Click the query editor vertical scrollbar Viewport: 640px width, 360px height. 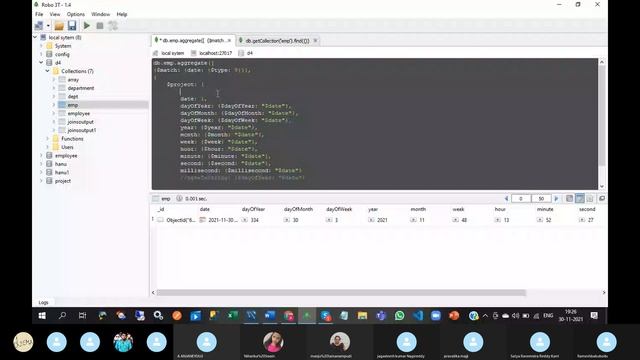[x=602, y=116]
